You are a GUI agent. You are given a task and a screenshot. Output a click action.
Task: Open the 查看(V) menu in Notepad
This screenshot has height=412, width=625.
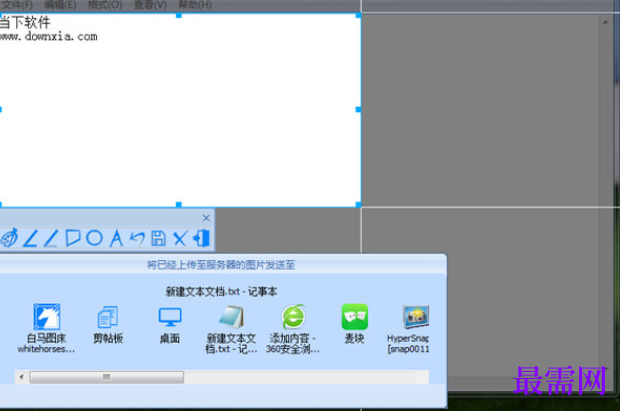point(150,5)
